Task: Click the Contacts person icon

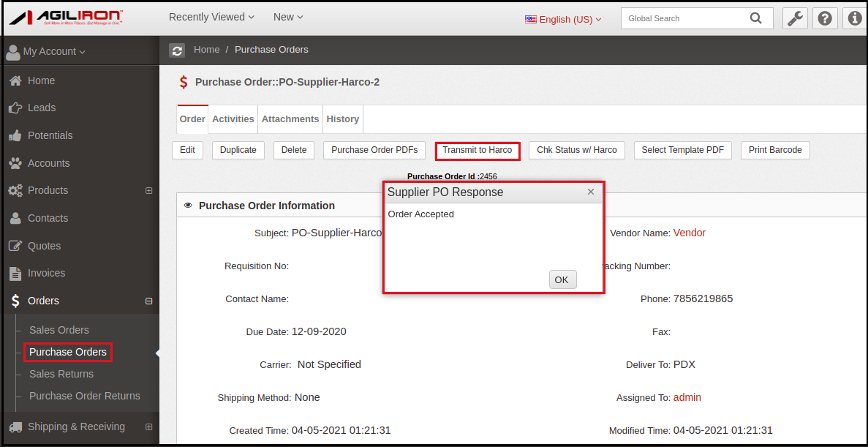Action: (15, 218)
